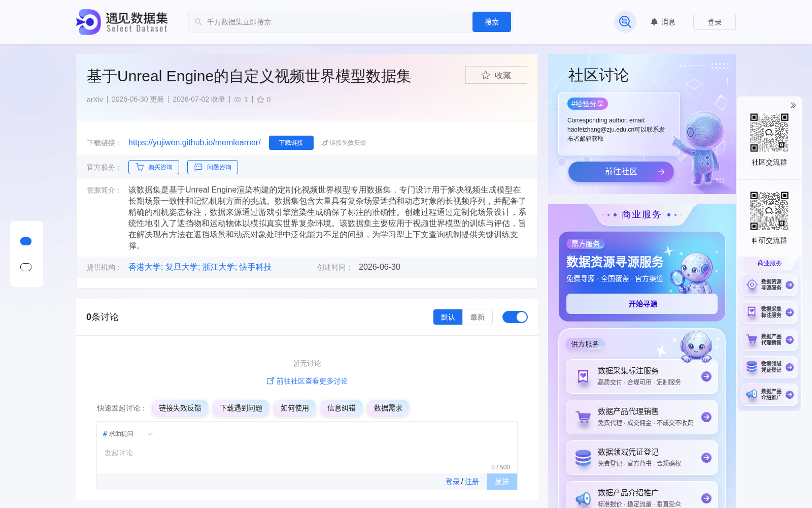Screen dimensions: 812x508
Task: Click the #经验分享 tag
Action: pos(588,104)
